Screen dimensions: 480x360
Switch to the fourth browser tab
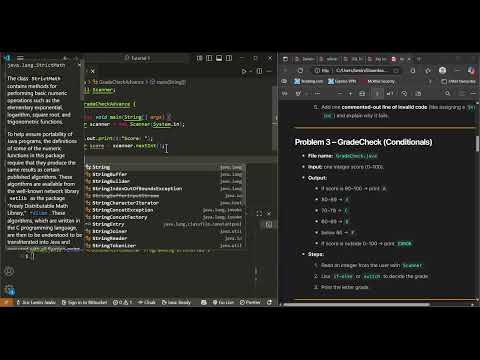[x=377, y=59]
